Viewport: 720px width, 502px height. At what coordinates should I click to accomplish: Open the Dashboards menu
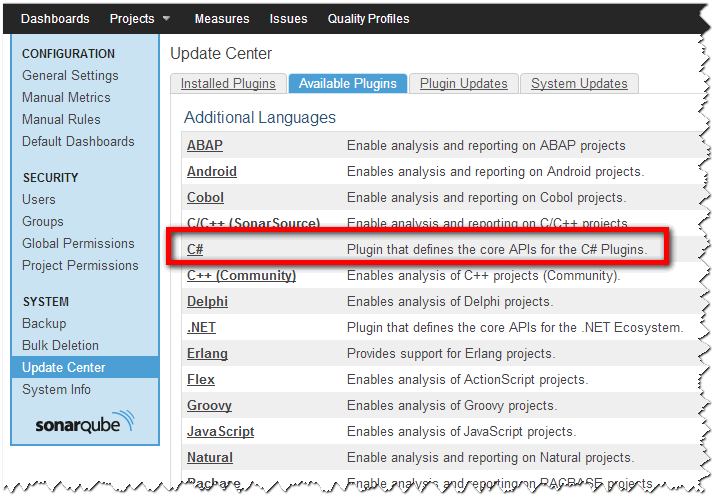(x=55, y=18)
